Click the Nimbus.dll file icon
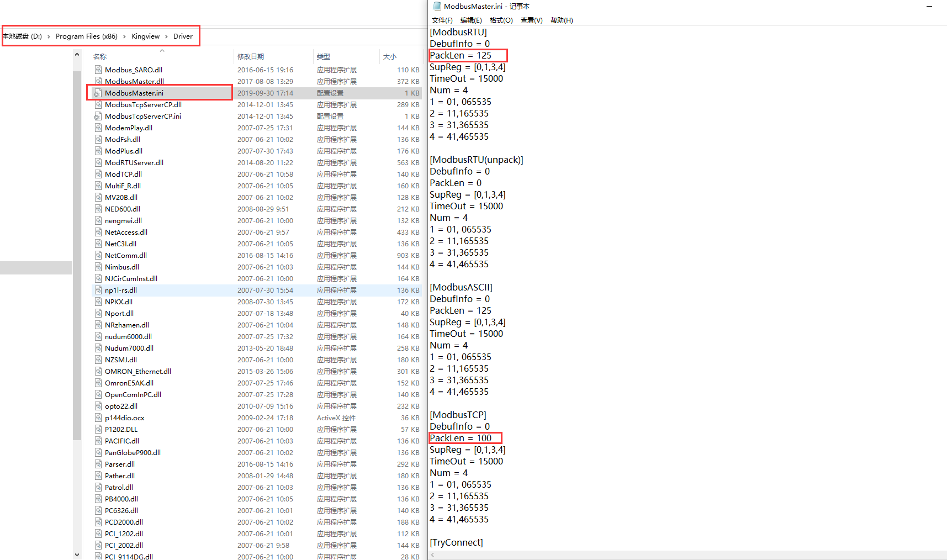 coord(98,267)
